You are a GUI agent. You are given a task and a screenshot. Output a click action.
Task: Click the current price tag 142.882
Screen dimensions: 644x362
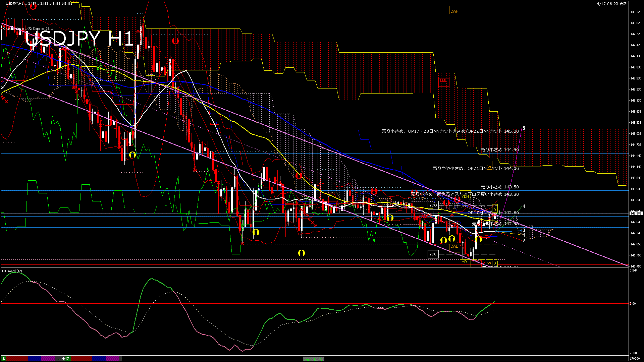coord(636,213)
